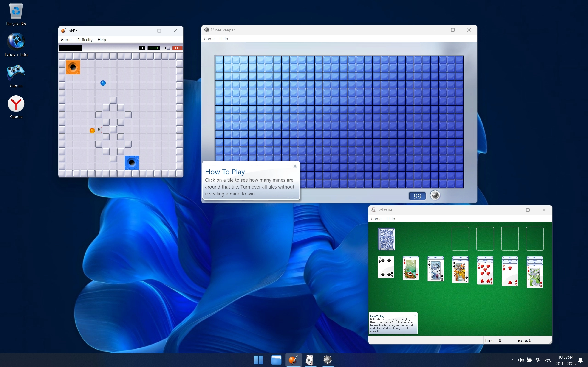Viewport: 588px width, 367px height.
Task: Open File Explorer from the taskbar
Action: pyautogui.click(x=276, y=360)
